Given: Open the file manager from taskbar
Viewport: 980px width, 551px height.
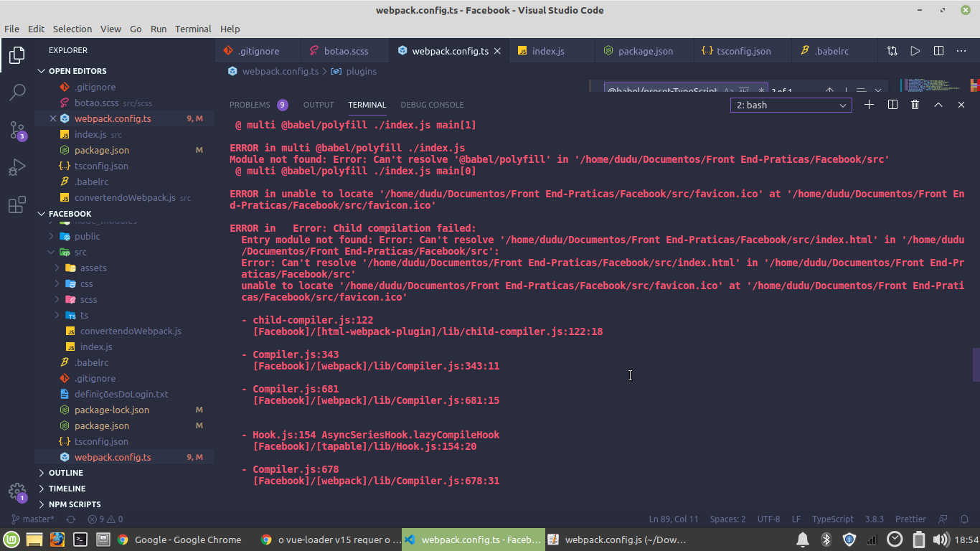Looking at the screenshot, I should pos(34,540).
